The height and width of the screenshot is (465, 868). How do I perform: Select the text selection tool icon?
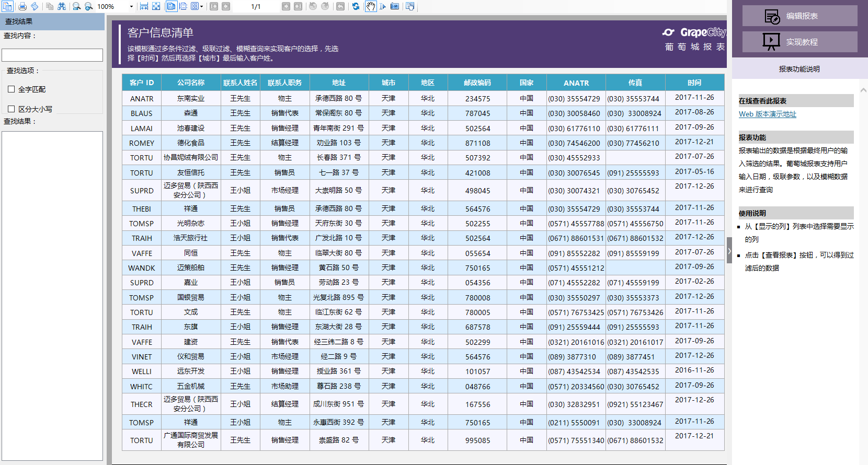pyautogui.click(x=383, y=6)
